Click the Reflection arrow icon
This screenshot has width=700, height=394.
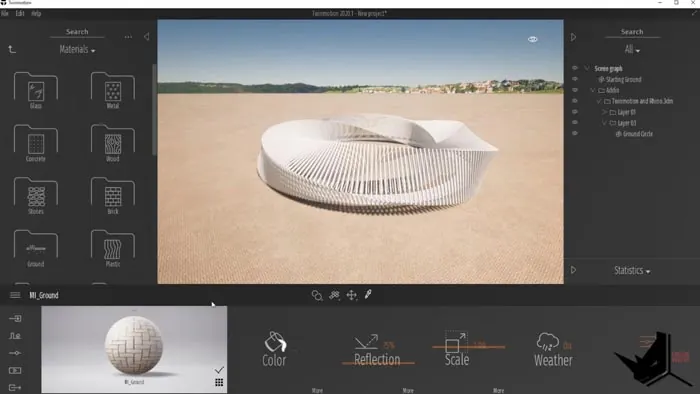pos(366,342)
